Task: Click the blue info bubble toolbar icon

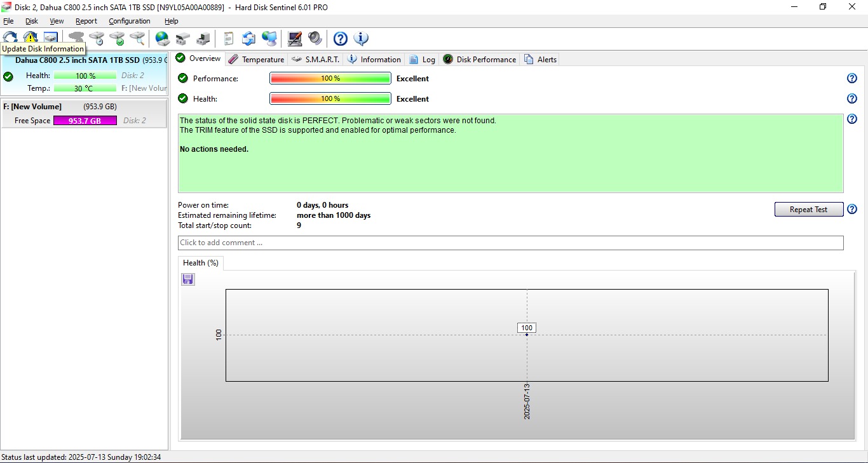Action: 361,39
